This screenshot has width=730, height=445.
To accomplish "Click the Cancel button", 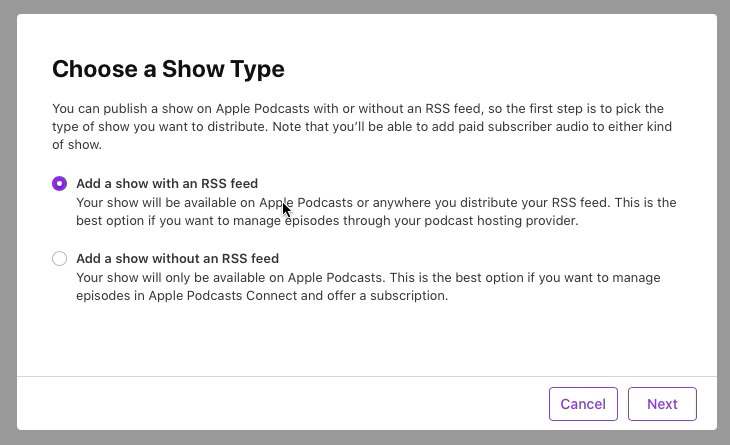I will pyautogui.click(x=583, y=404).
